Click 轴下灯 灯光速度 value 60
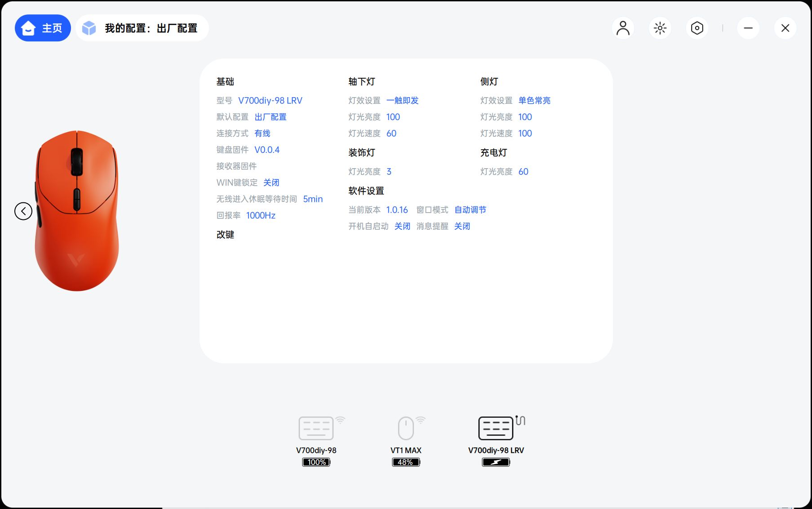This screenshot has height=509, width=812. point(391,133)
